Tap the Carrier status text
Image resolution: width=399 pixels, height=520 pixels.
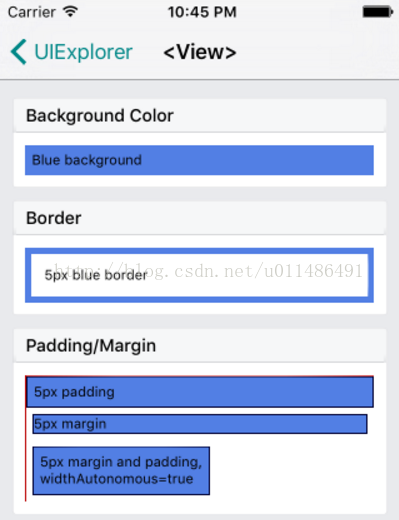tap(32, 12)
